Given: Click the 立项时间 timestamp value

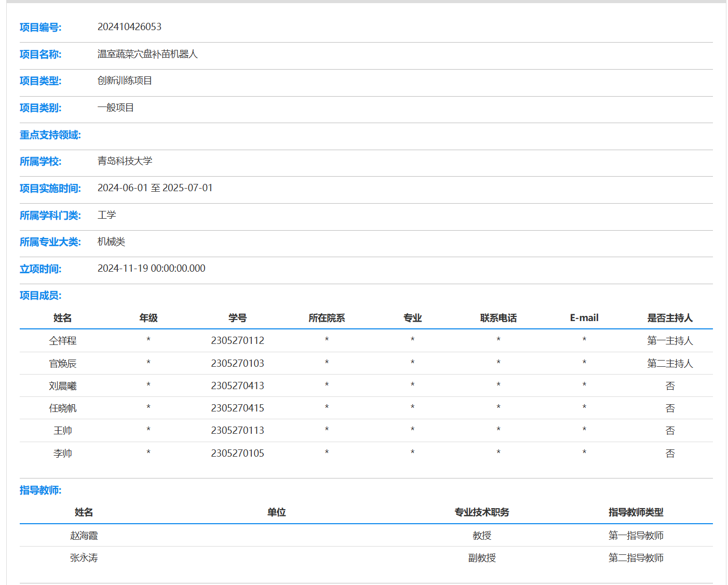Looking at the screenshot, I should 151,269.
